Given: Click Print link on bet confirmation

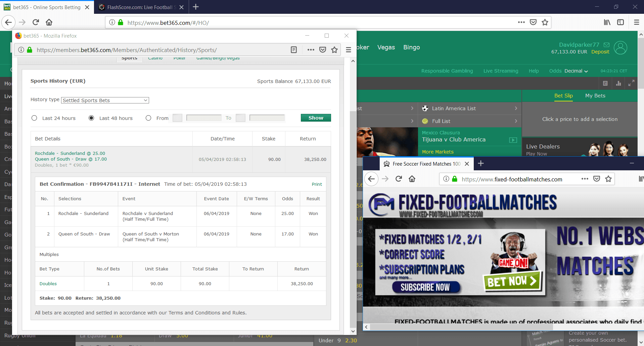Looking at the screenshot, I should pyautogui.click(x=317, y=184).
